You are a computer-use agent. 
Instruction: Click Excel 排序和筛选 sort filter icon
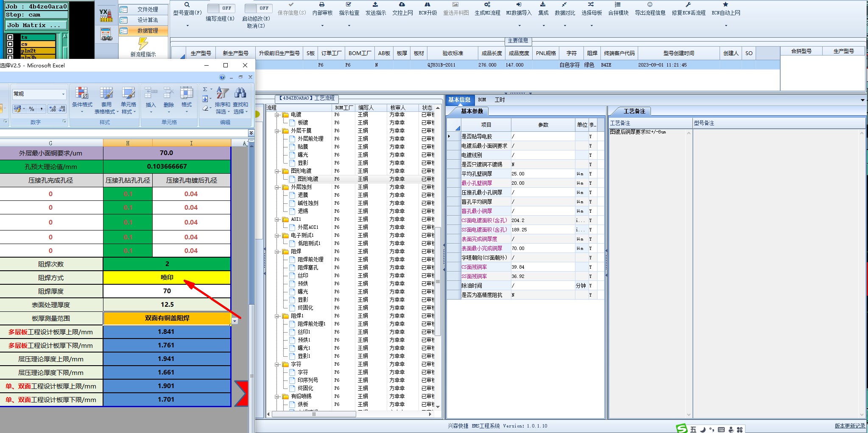coord(222,93)
